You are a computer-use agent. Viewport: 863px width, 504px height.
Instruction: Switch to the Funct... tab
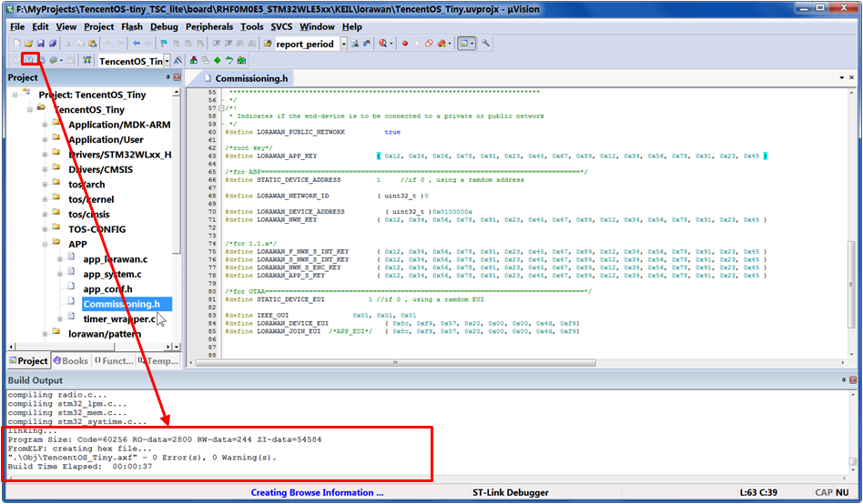point(114,360)
